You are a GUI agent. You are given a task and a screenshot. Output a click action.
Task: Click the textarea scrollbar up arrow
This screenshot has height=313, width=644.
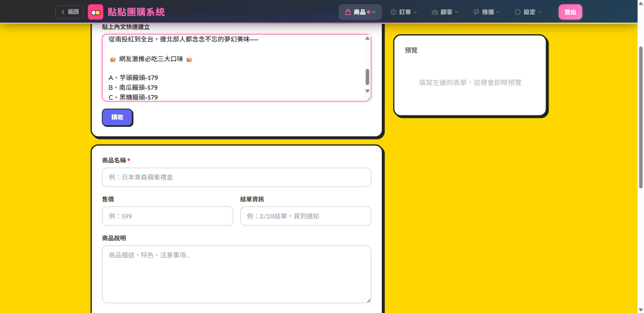coord(367,38)
